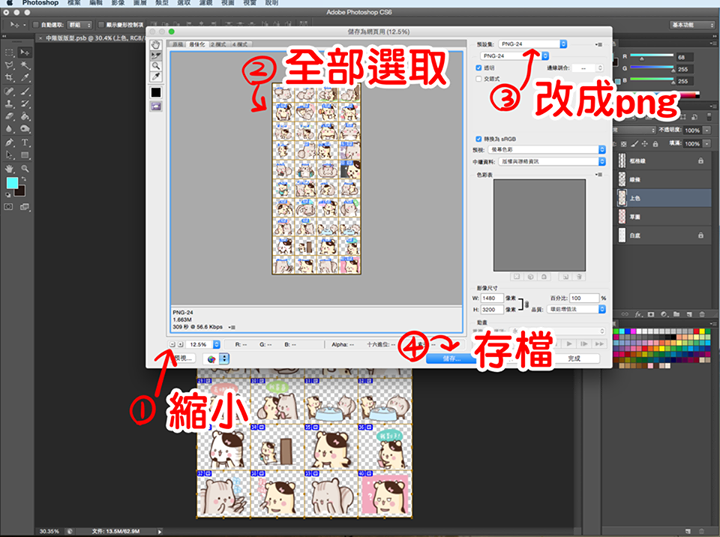Toggle the Interlaced checkbox in dialog
The image size is (720, 537).
[478, 79]
